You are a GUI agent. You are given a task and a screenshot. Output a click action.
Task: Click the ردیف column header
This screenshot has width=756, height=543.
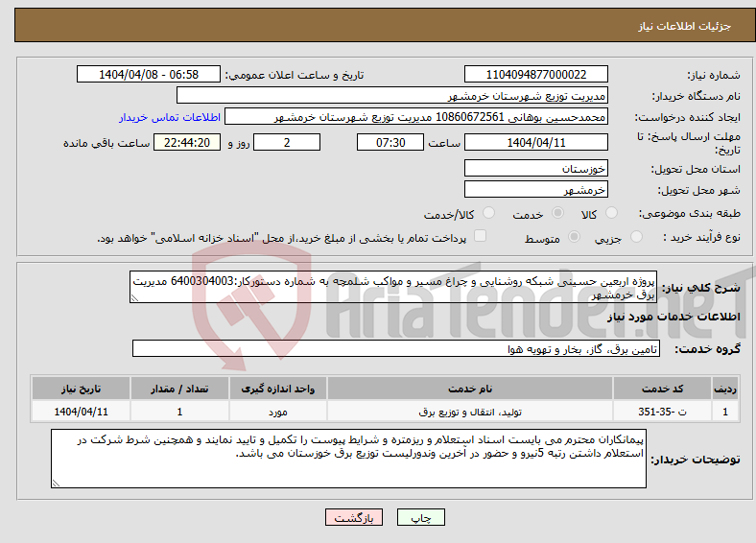point(725,389)
